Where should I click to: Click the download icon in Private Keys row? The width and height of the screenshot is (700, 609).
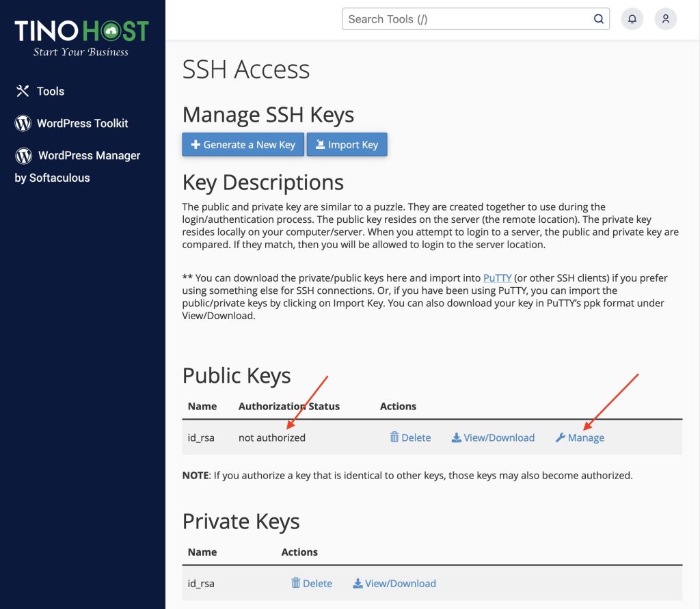358,584
